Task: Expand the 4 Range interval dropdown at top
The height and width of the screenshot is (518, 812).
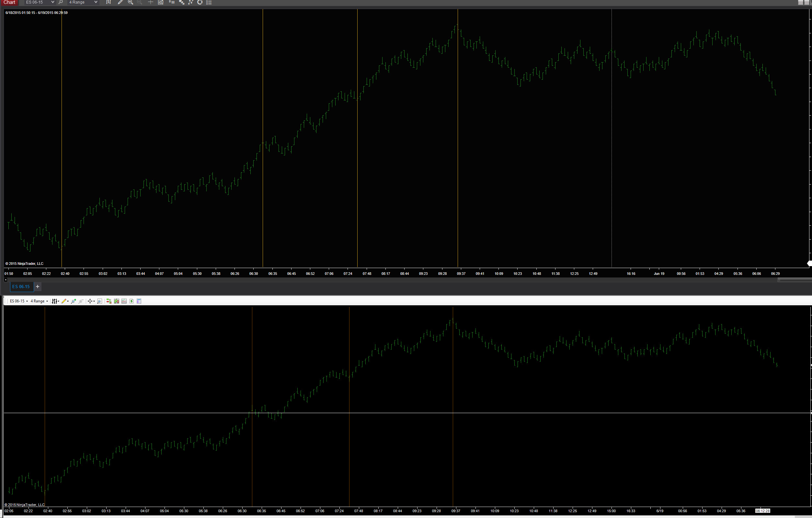Action: click(x=83, y=2)
